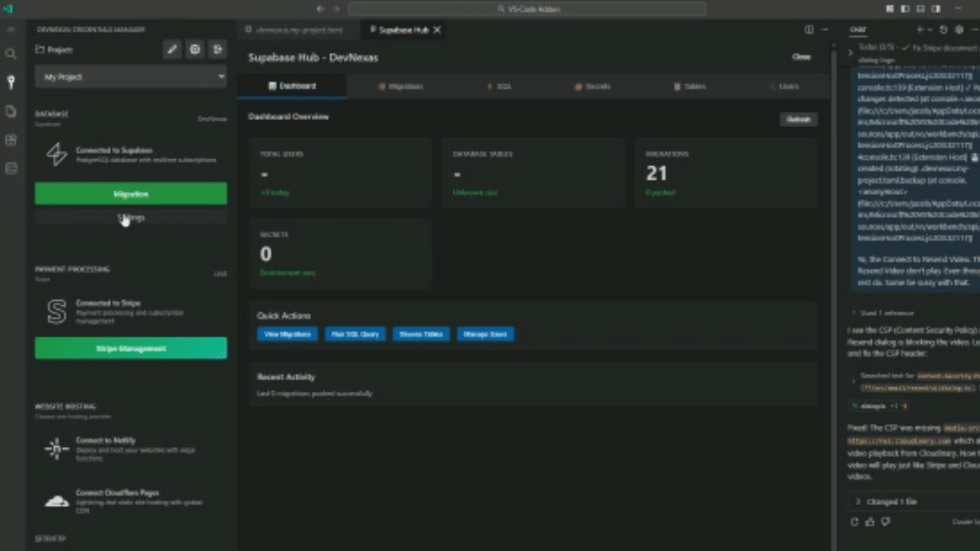Click the Manage Users quick action
The image size is (980, 551).
(x=485, y=334)
